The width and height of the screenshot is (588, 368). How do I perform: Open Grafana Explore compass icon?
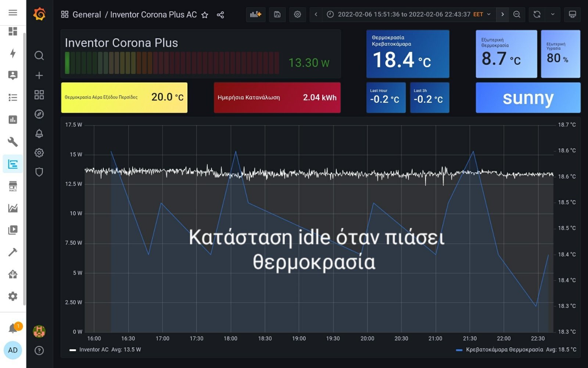[x=39, y=114]
